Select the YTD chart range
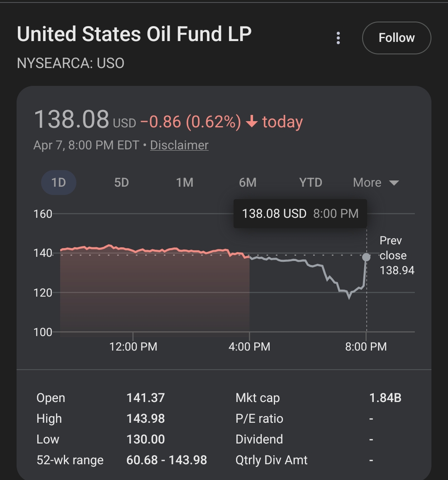448x480 pixels. tap(311, 183)
